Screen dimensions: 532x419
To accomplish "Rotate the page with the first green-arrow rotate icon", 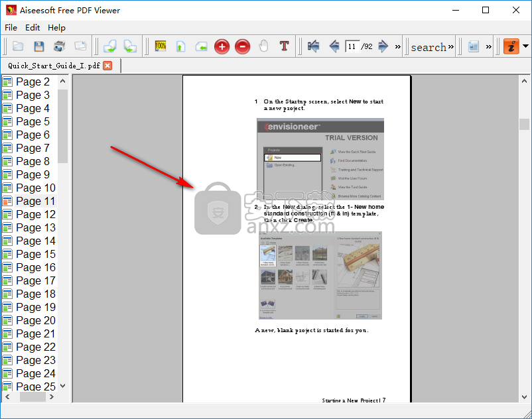I will 110,46.
